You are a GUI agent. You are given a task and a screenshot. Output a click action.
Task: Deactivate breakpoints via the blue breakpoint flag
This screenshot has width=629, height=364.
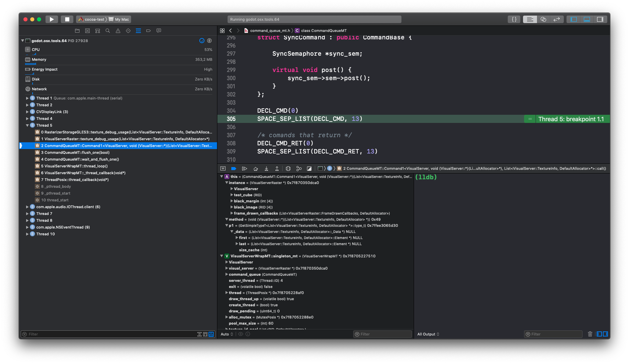(x=233, y=168)
